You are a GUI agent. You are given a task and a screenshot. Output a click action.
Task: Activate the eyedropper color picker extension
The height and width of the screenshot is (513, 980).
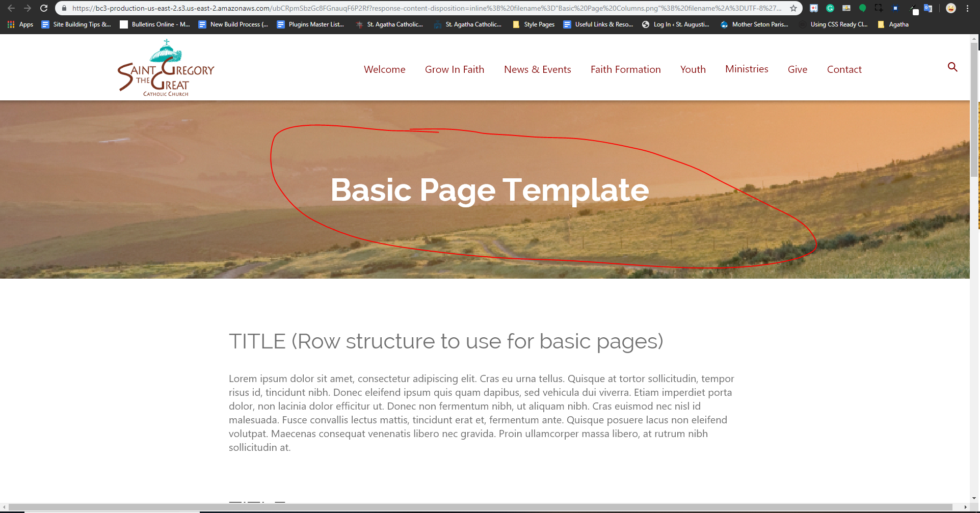[913, 9]
